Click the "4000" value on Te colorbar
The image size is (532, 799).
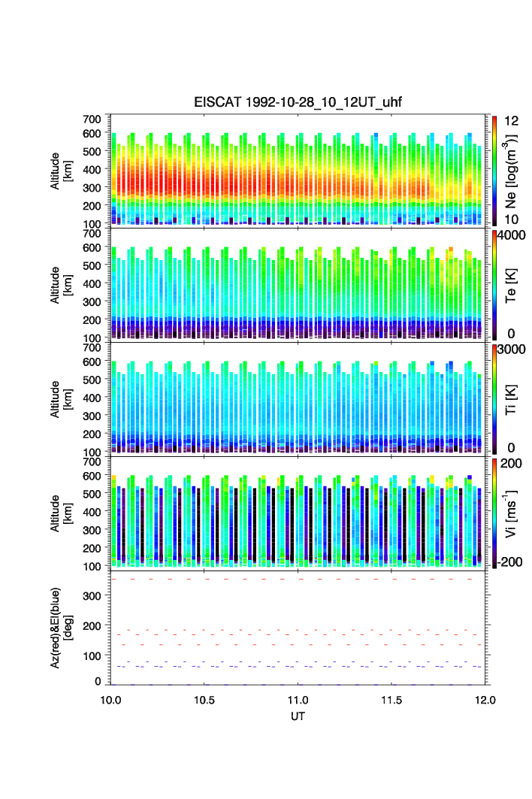click(x=511, y=235)
